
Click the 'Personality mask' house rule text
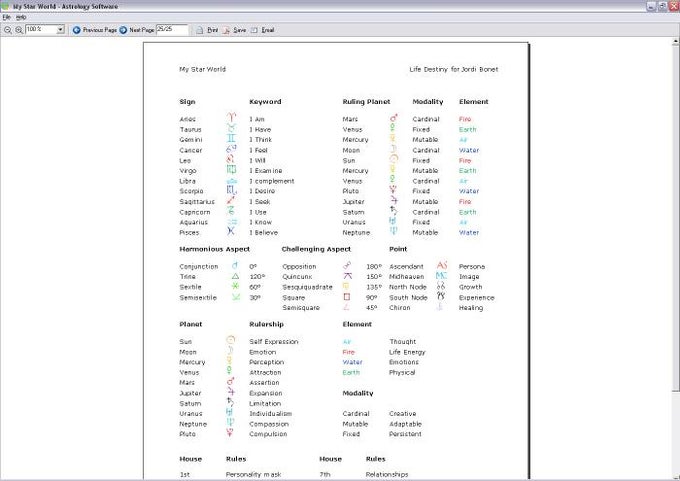(x=253, y=475)
